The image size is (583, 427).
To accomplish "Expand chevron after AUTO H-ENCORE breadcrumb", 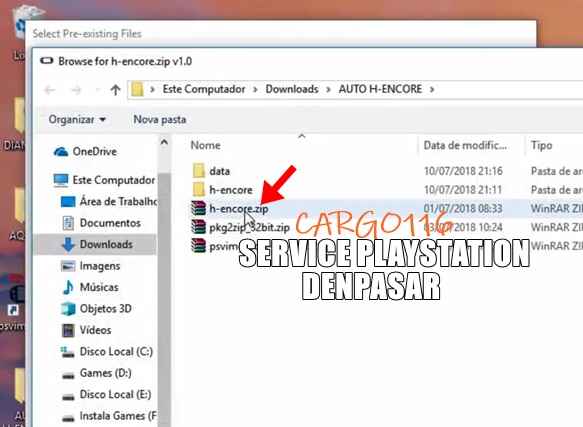I will point(432,90).
